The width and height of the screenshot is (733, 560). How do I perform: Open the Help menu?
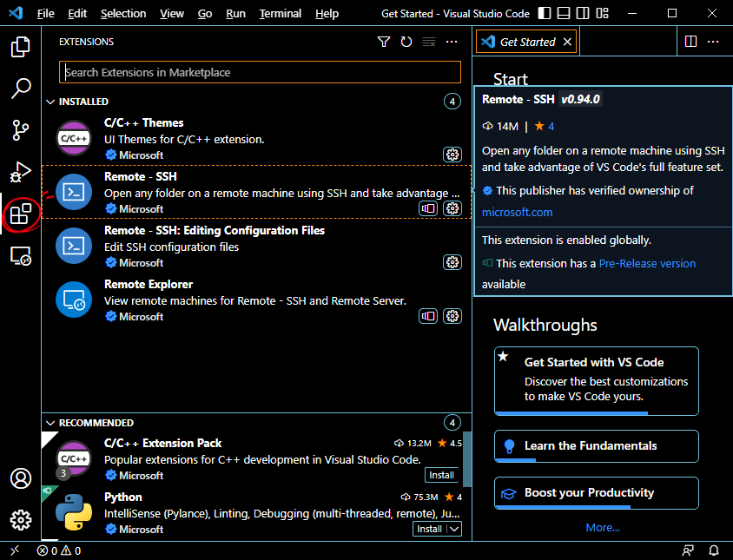(327, 14)
